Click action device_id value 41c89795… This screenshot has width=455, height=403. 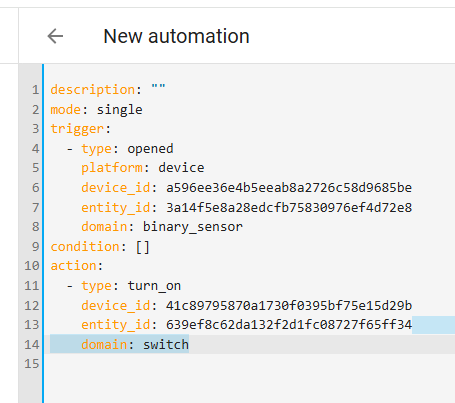pos(289,306)
